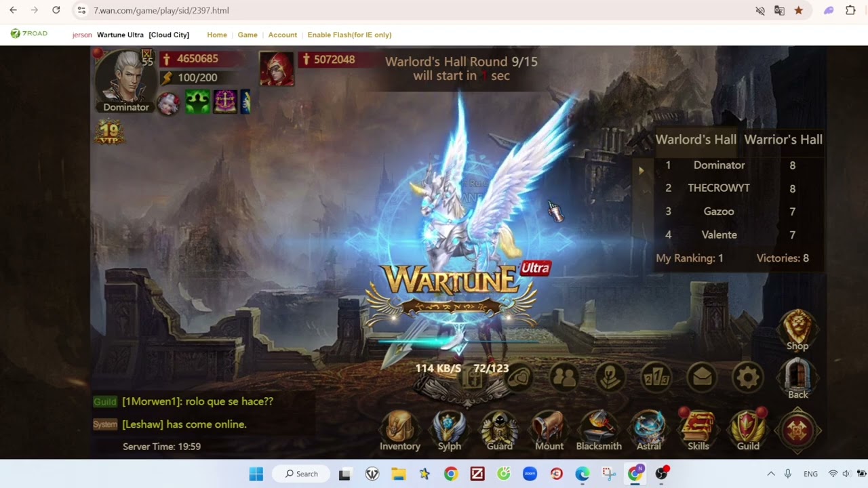
Task: Click the Back door icon
Action: tap(797, 379)
